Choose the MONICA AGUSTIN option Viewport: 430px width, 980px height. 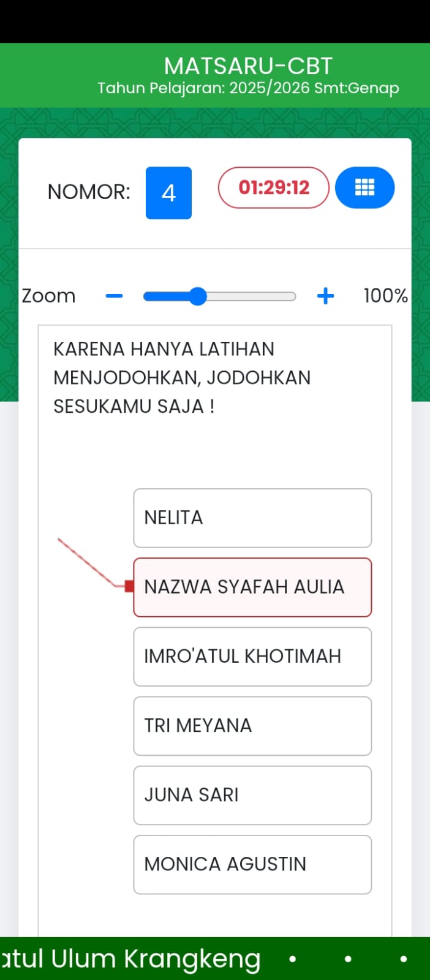252,864
